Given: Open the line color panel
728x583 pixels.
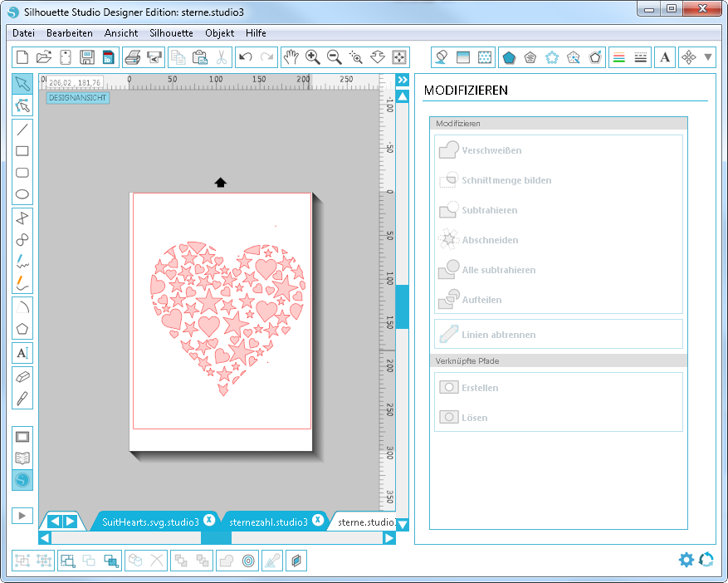Looking at the screenshot, I should click(x=618, y=57).
